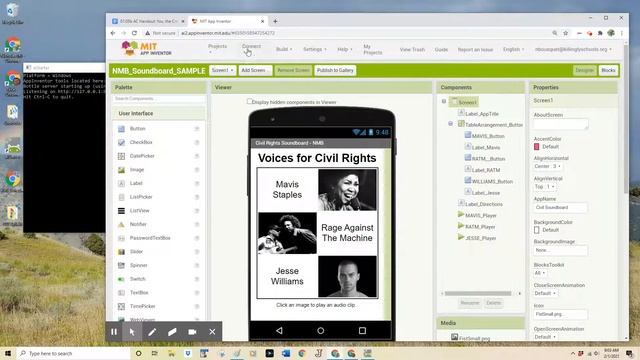Select the Notifier component in Palette
The height and width of the screenshot is (360, 640).
138,224
